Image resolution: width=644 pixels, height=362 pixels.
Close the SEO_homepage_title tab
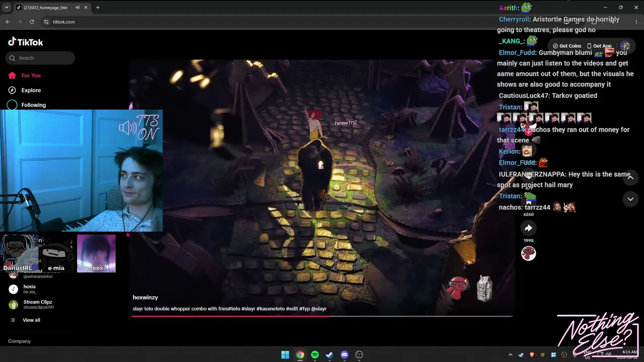(x=86, y=8)
